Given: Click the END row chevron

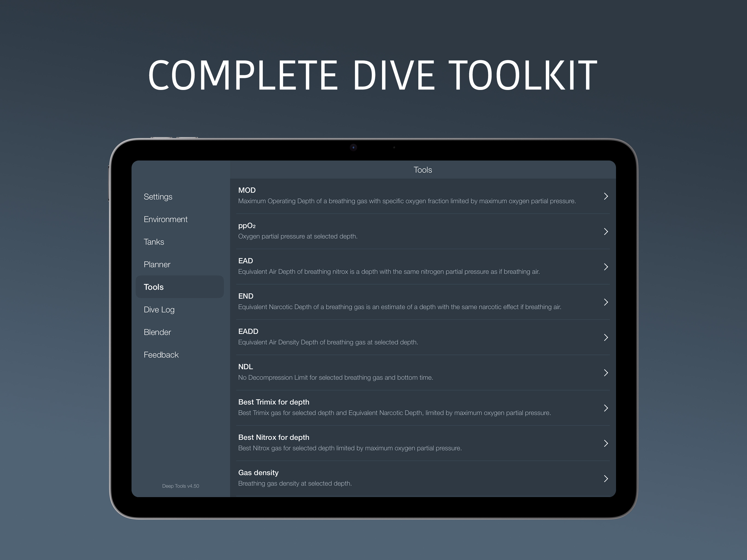Looking at the screenshot, I should point(606,302).
